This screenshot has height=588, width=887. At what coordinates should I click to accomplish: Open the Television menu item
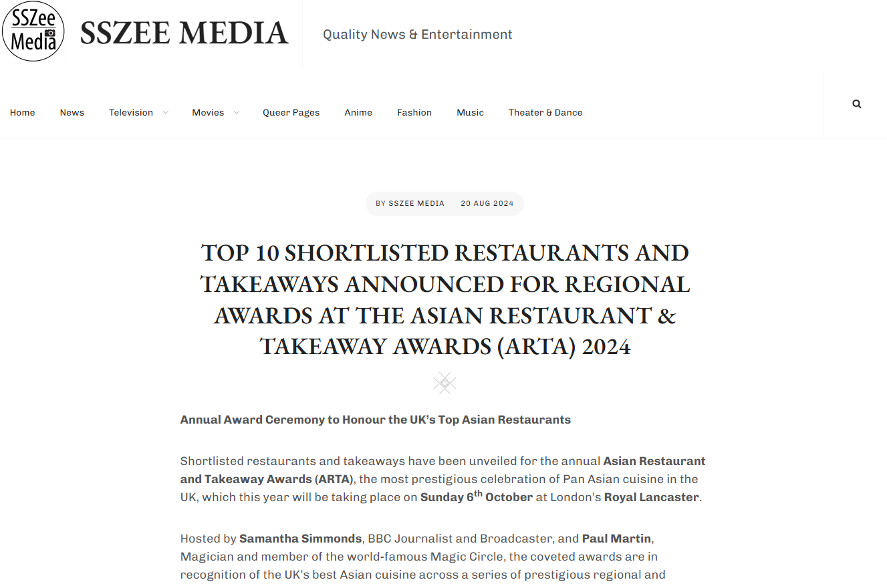click(x=131, y=112)
